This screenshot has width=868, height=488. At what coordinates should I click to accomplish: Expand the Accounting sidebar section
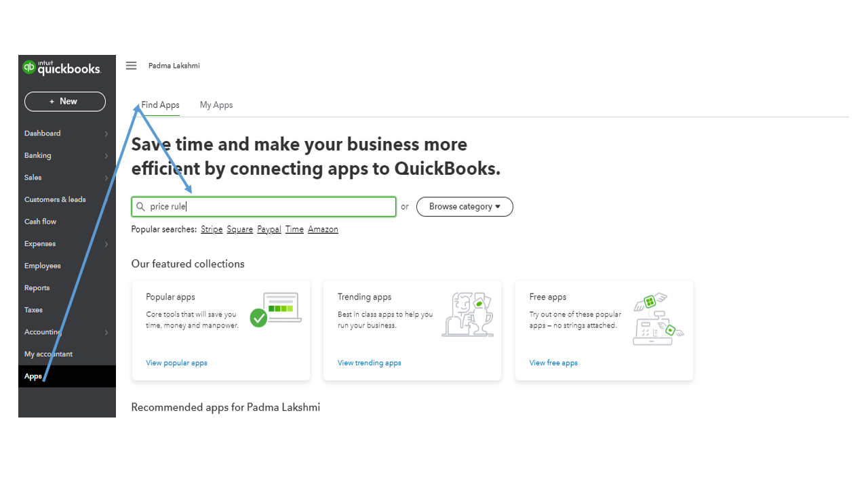pos(42,331)
